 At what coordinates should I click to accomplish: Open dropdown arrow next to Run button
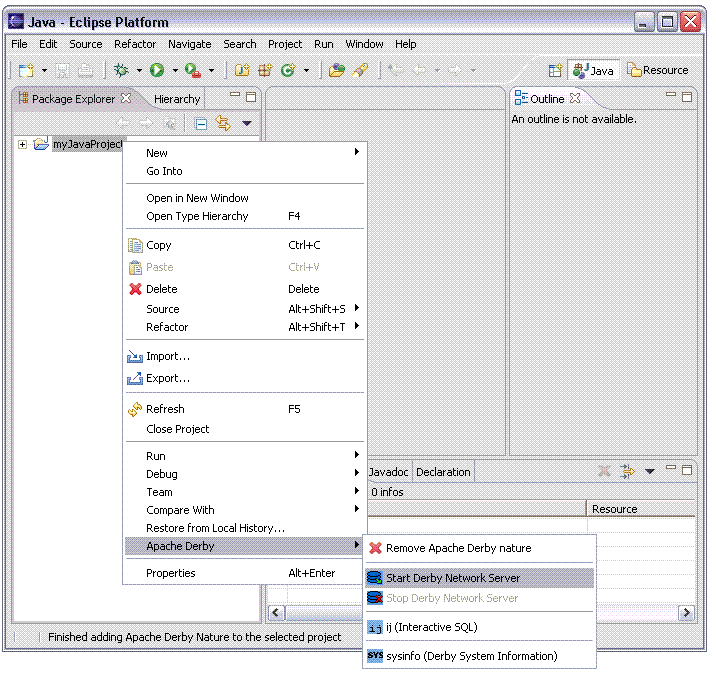point(175,71)
